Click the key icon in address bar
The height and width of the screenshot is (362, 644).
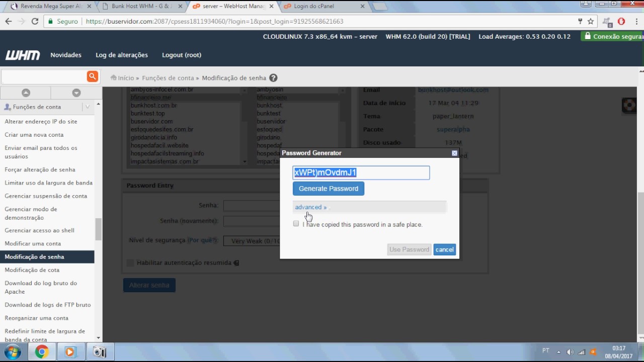coord(580,21)
